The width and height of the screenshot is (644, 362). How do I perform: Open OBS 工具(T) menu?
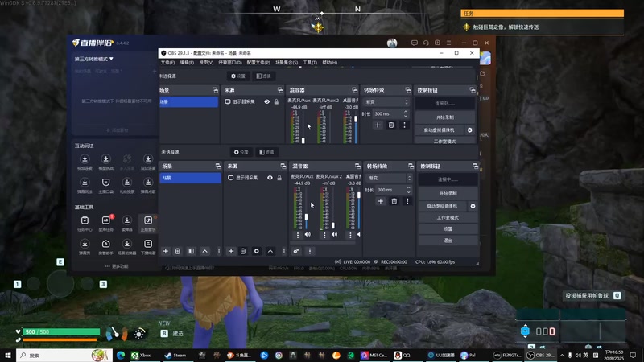310,63
